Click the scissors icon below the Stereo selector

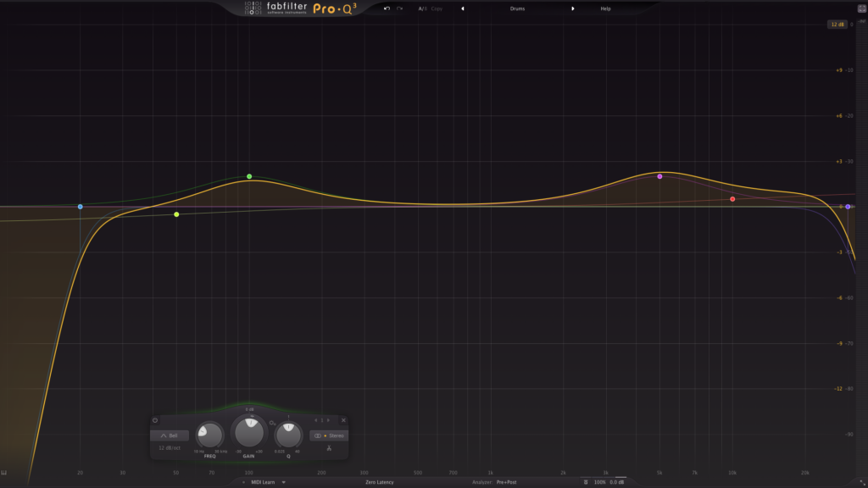[328, 448]
